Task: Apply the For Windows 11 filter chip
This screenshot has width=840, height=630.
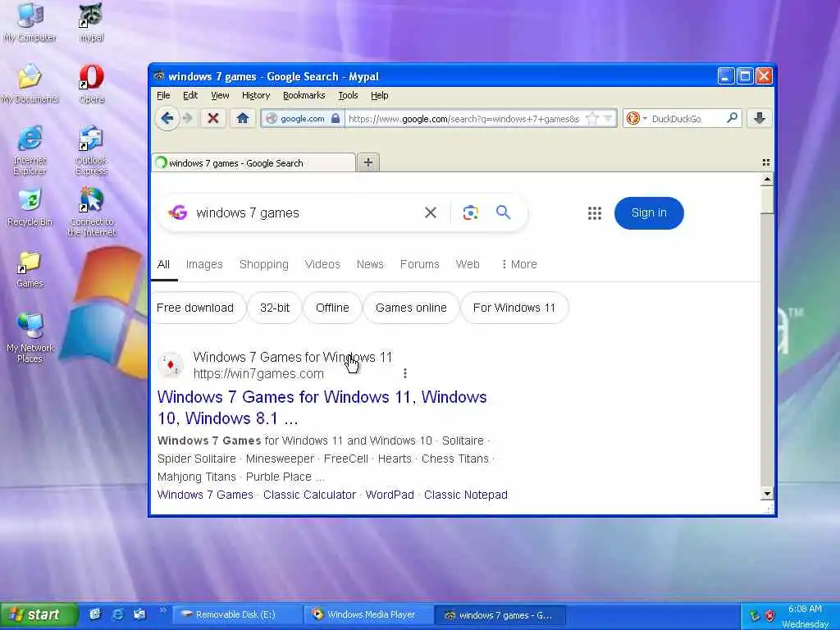Action: click(514, 308)
